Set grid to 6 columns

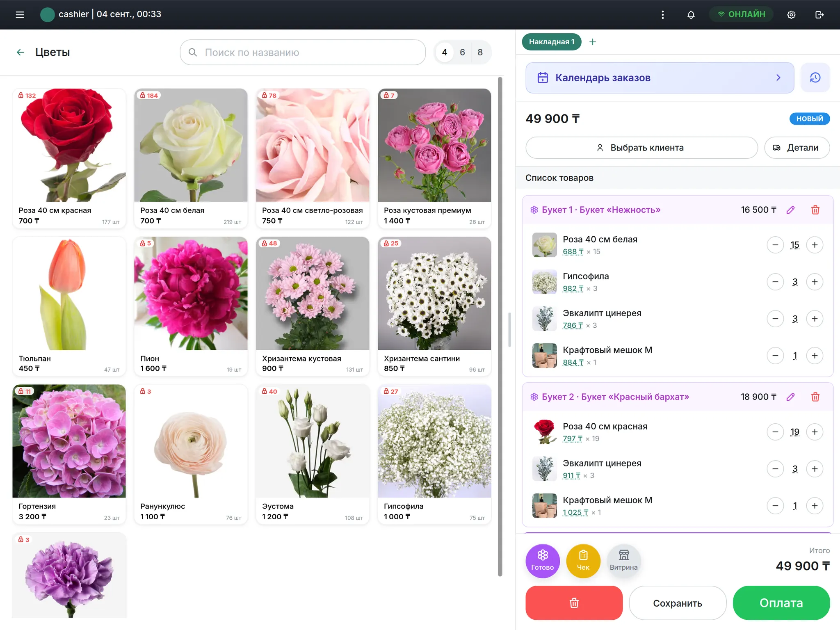462,52
